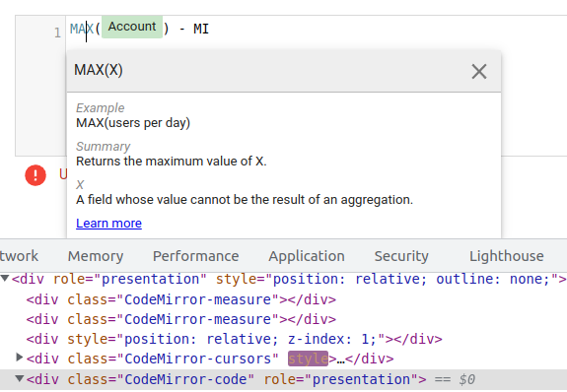Open the Security tab in DevTools
567x392 pixels.
[401, 256]
